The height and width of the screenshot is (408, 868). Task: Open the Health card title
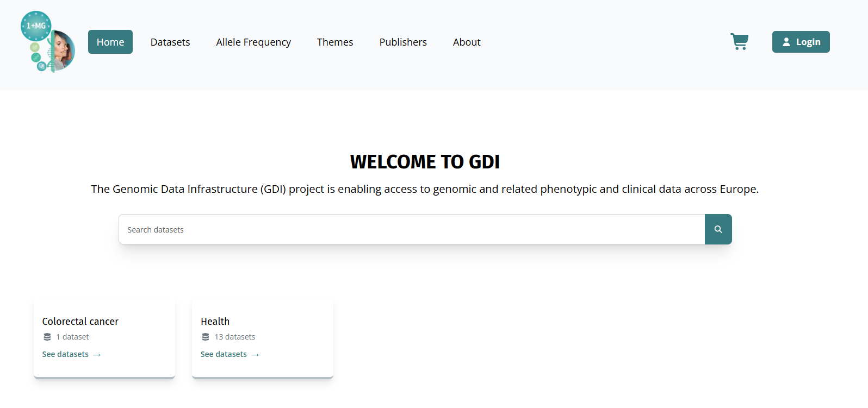point(215,322)
